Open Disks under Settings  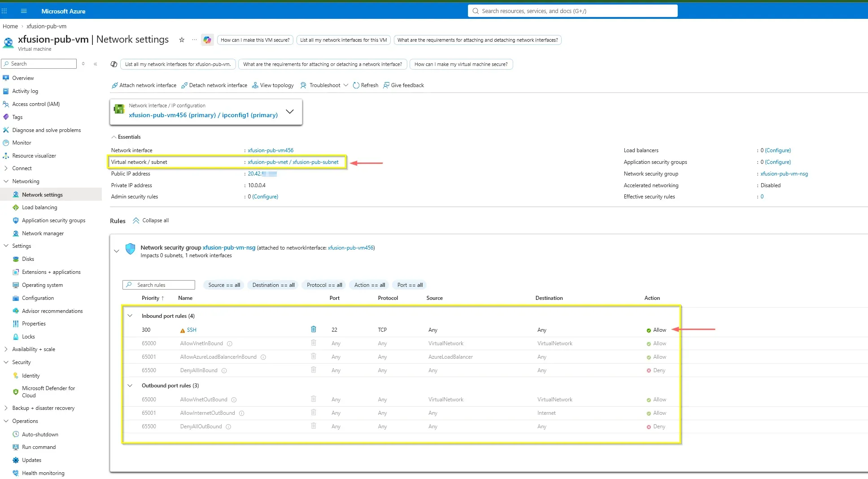pyautogui.click(x=28, y=259)
